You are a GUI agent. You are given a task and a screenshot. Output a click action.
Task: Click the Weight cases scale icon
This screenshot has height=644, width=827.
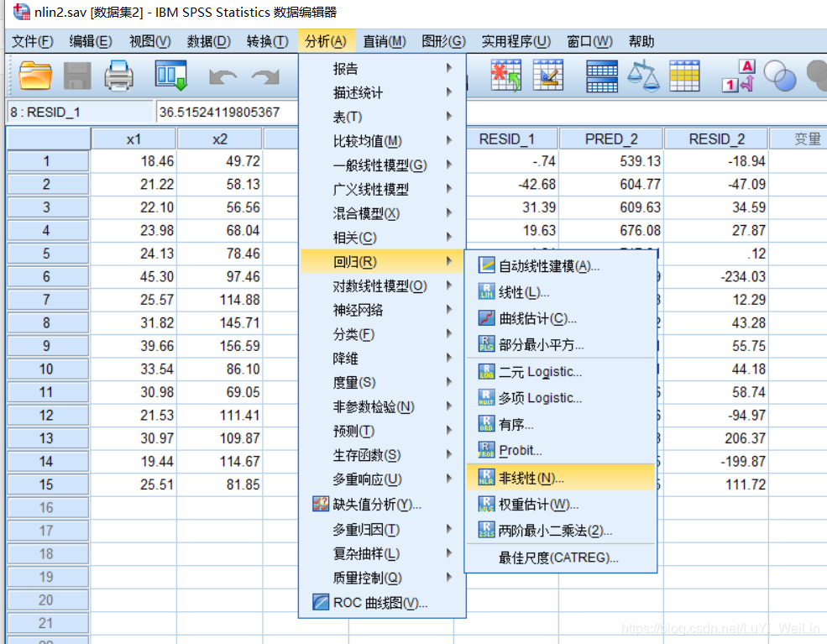tap(643, 76)
